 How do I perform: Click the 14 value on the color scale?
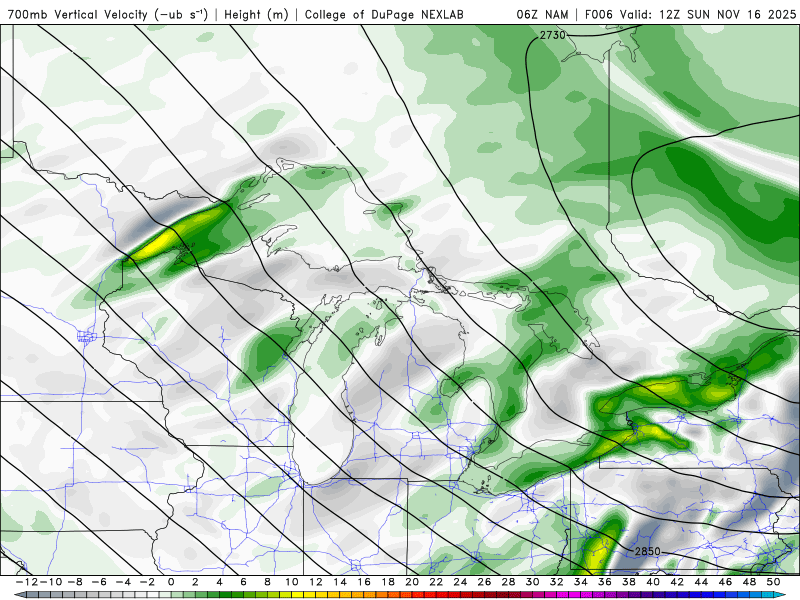tap(340, 582)
